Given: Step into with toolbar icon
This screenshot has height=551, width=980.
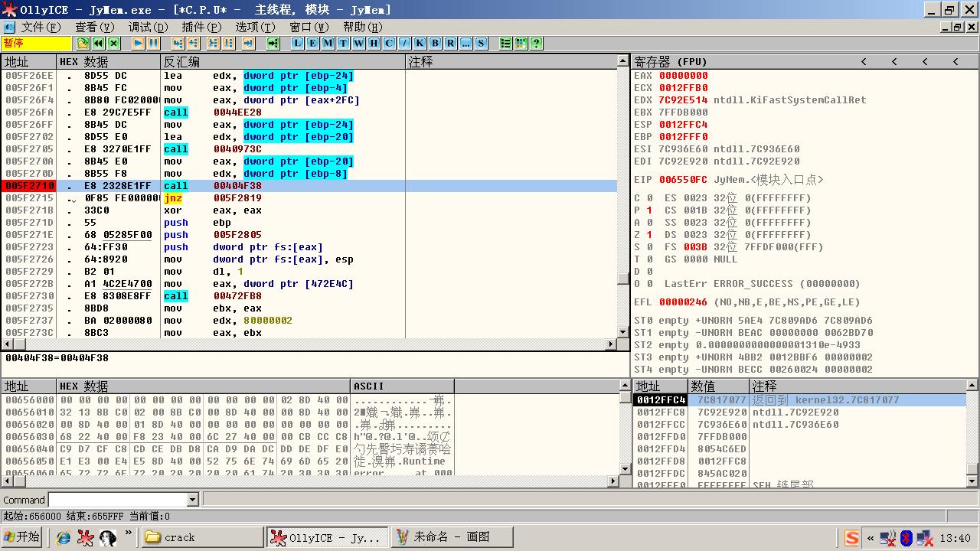Looking at the screenshot, I should (178, 44).
